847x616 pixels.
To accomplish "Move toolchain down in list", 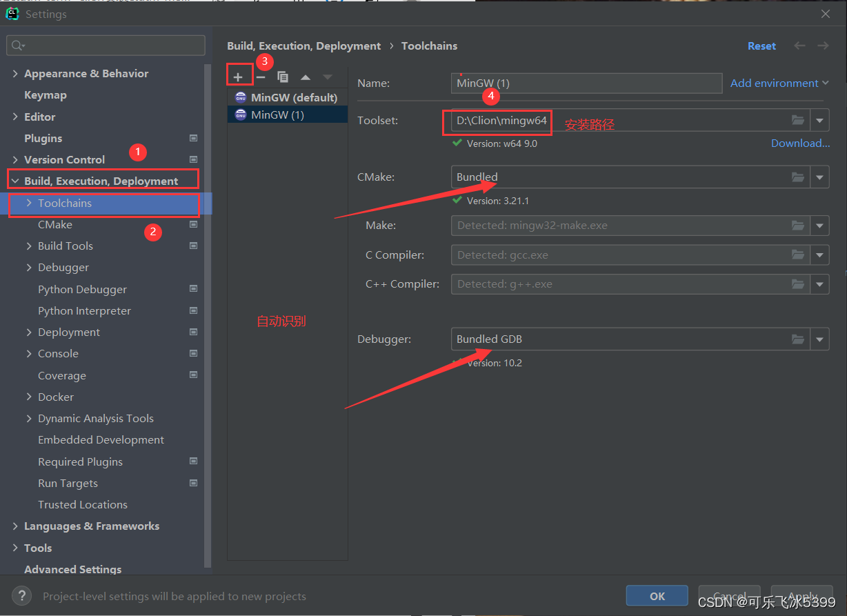I will pyautogui.click(x=328, y=77).
